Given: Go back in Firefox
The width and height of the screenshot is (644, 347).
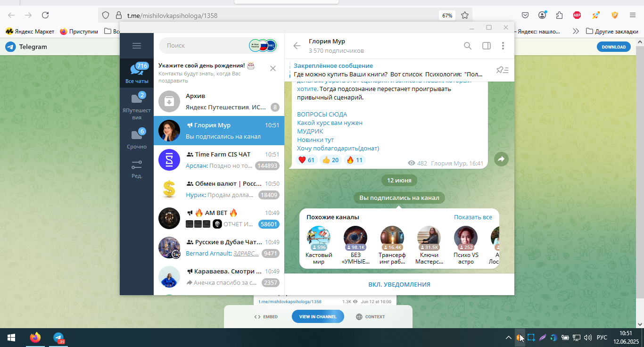Looking at the screenshot, I should [12, 15].
